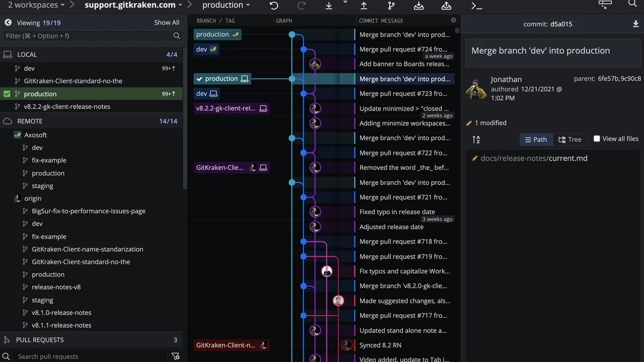Click the checked-out production branch label in graph
644x362 pixels.
tap(222, 79)
